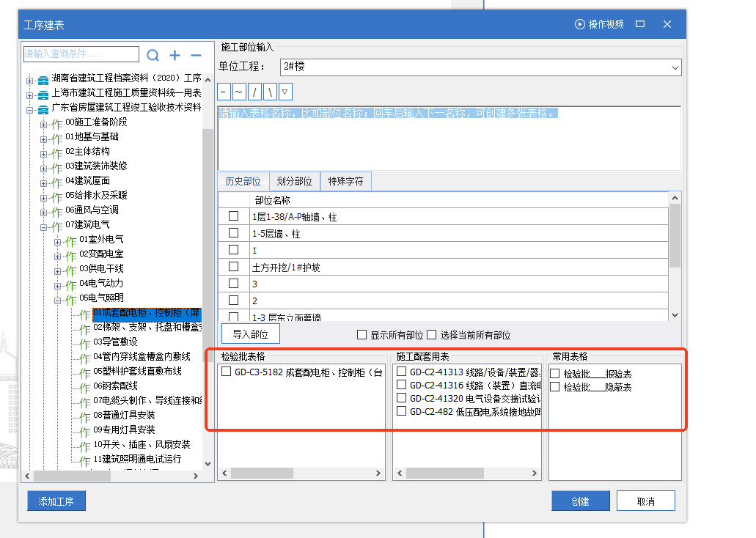Check the 显示所有部位 checkbox

click(362, 335)
